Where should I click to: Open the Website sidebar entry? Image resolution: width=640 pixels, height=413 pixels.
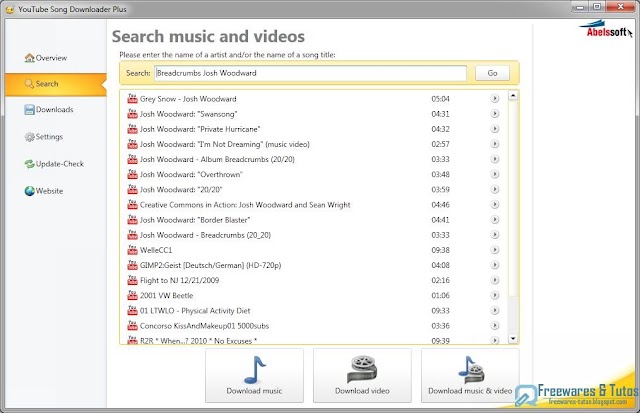44,191
